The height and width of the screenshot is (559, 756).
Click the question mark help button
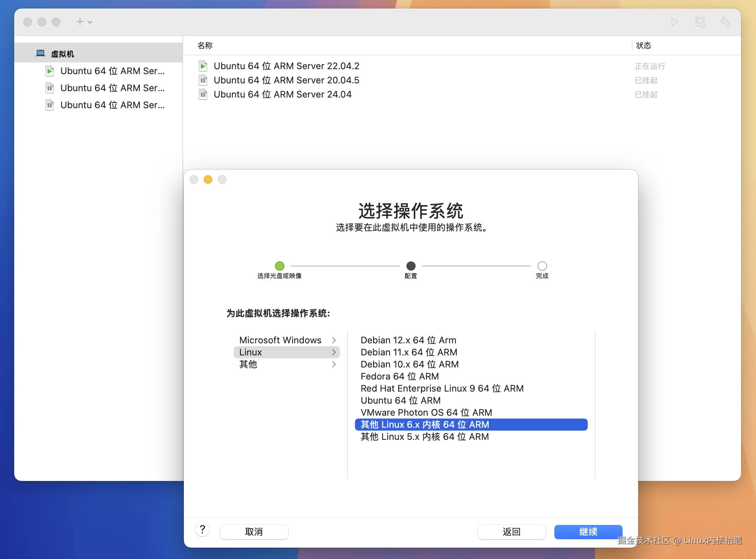pos(202,530)
